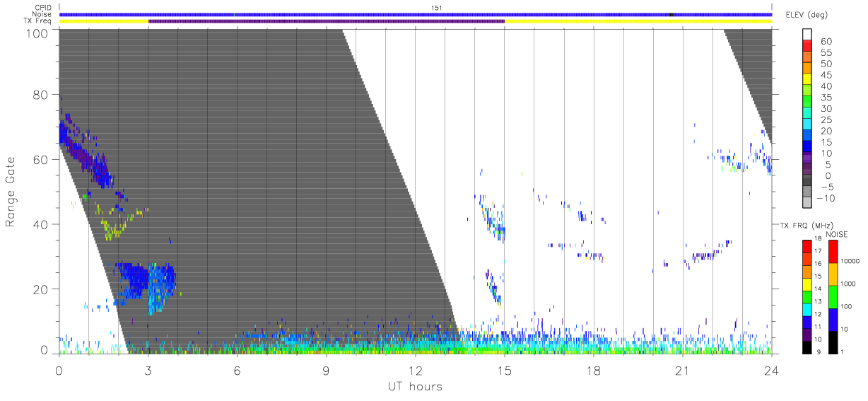This screenshot has width=868, height=401.
Task: Click the red 17–18 MHz TX FRQ swatch
Action: pyautogui.click(x=807, y=246)
